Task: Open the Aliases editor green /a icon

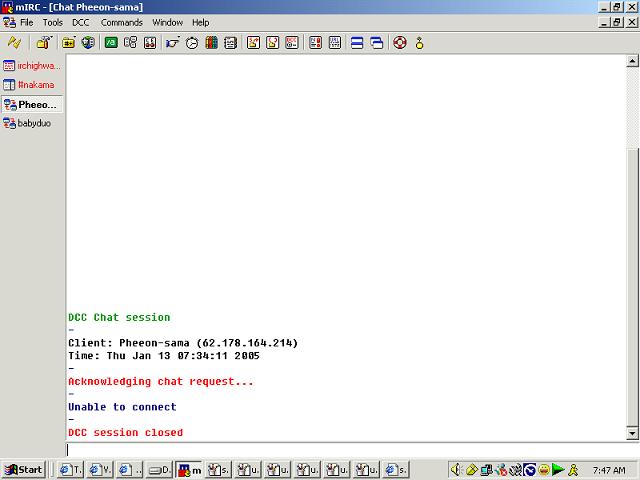Action: (111, 42)
